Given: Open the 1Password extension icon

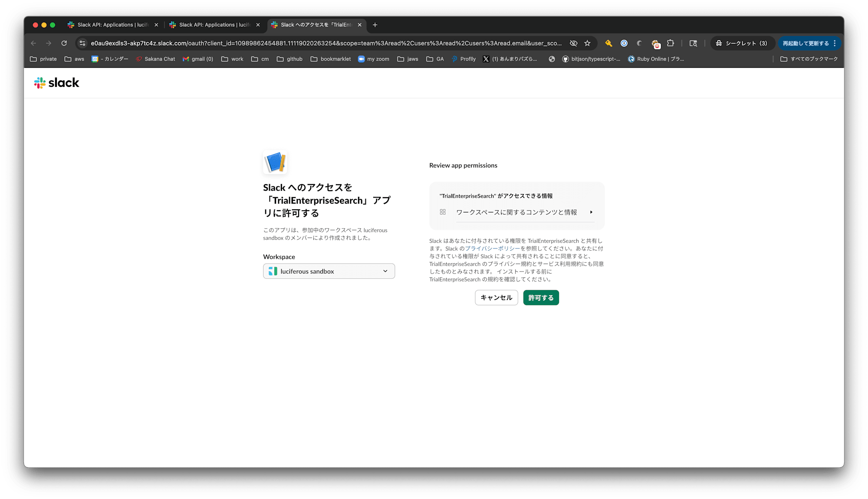Looking at the screenshot, I should click(x=624, y=43).
